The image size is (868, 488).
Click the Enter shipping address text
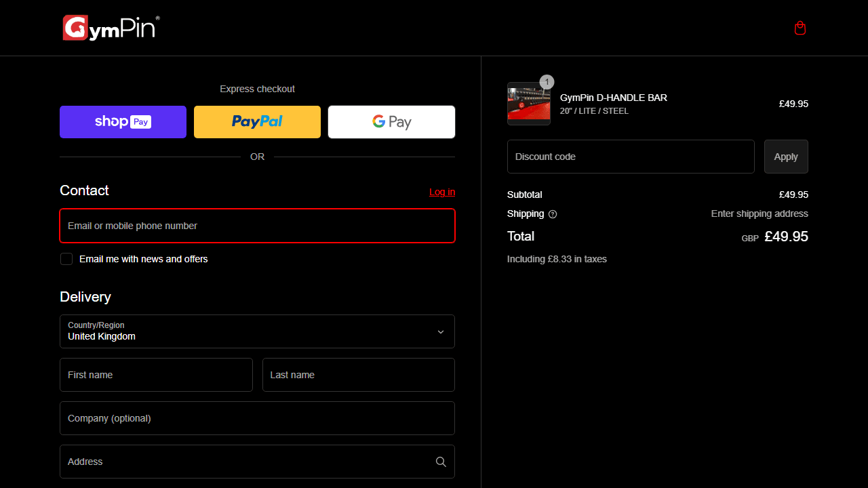[759, 213]
